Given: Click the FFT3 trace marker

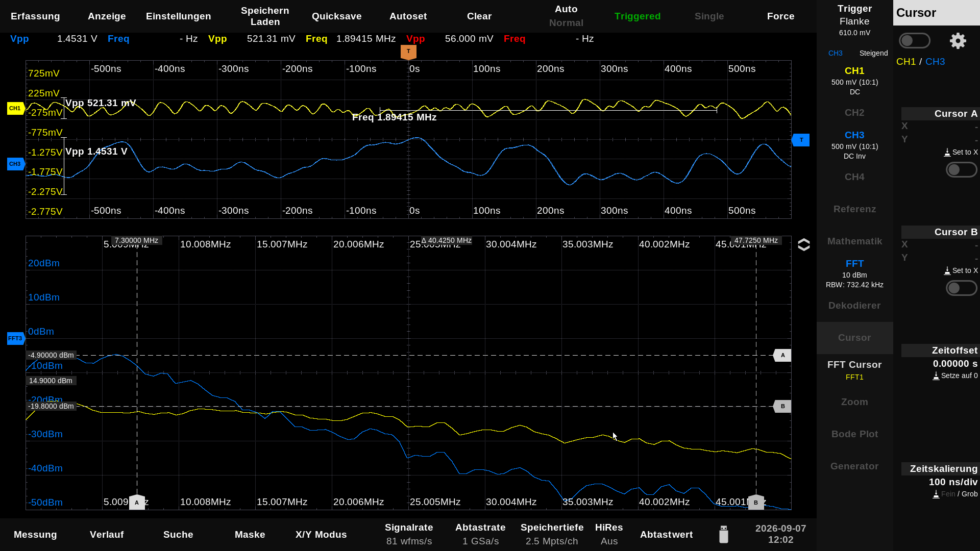Looking at the screenshot, I should [16, 338].
